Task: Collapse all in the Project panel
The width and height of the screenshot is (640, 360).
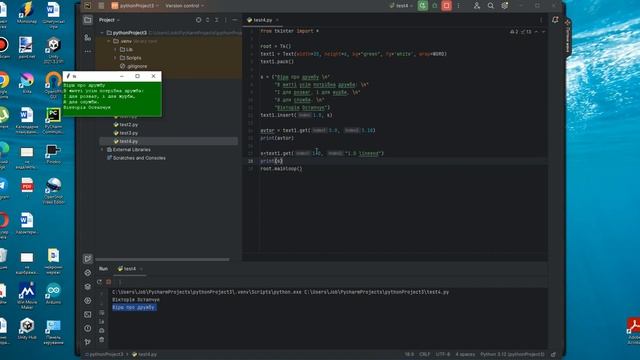Action: point(216,20)
